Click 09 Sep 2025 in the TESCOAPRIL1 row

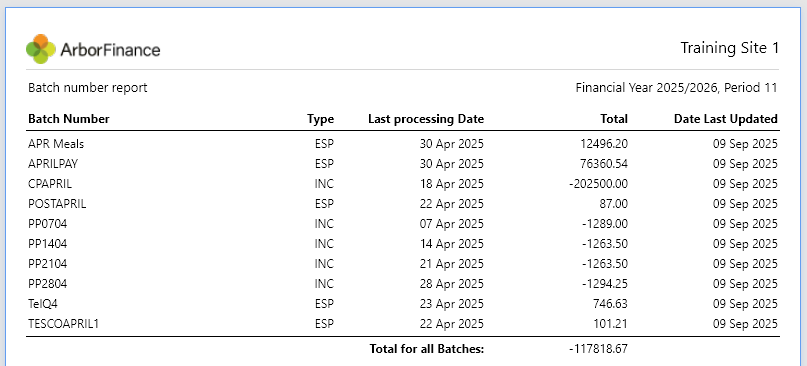745,324
